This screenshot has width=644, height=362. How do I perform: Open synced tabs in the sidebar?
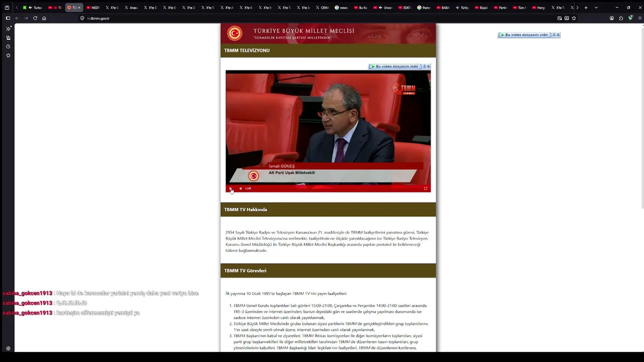(8, 38)
